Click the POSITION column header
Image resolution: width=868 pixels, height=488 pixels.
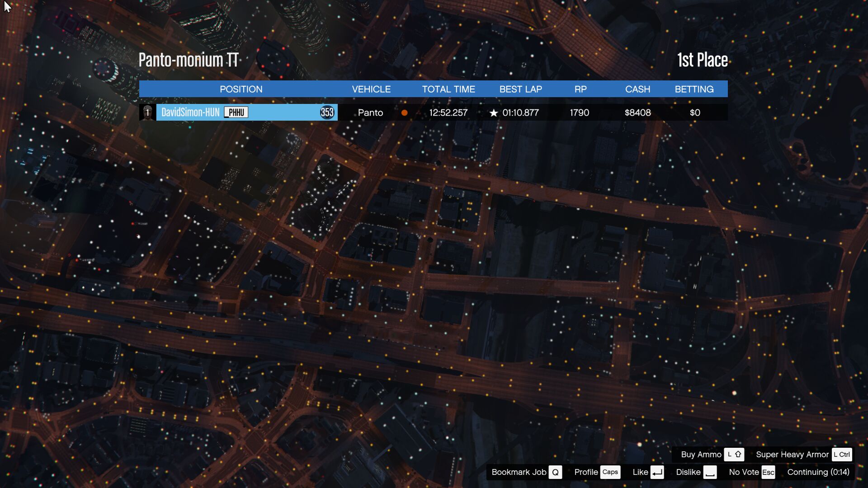[x=241, y=89]
